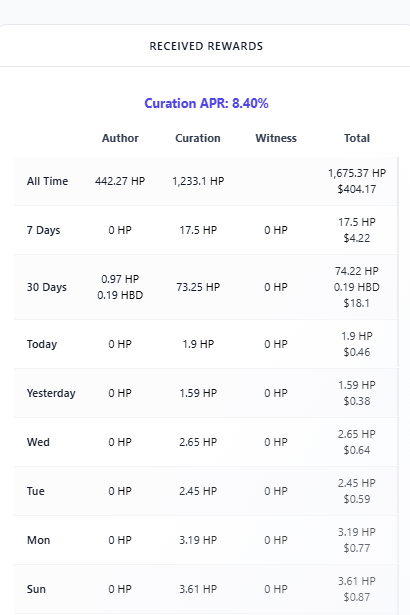Click the Wed row label
This screenshot has width=410, height=615.
pos(38,442)
